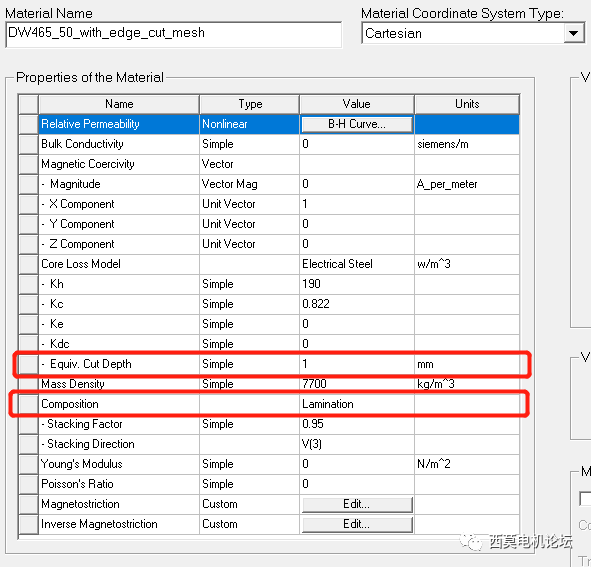Edit the Kc value 0.822
Screen dimensions: 591x567
click(x=357, y=304)
